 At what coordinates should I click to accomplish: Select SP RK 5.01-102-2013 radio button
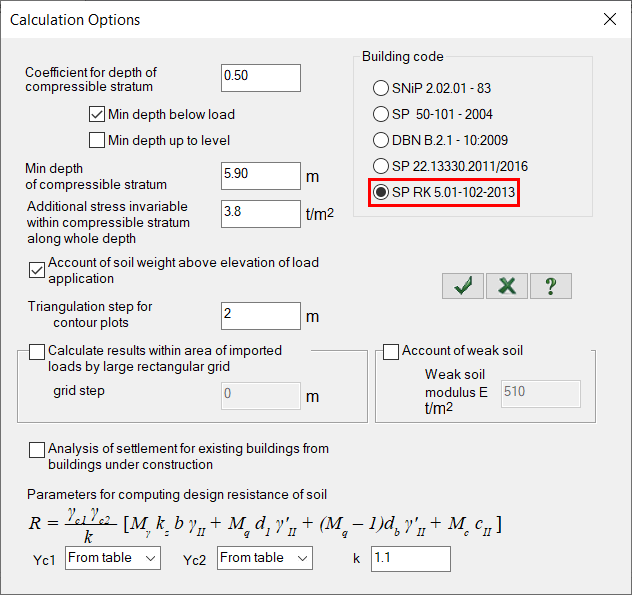(x=381, y=192)
